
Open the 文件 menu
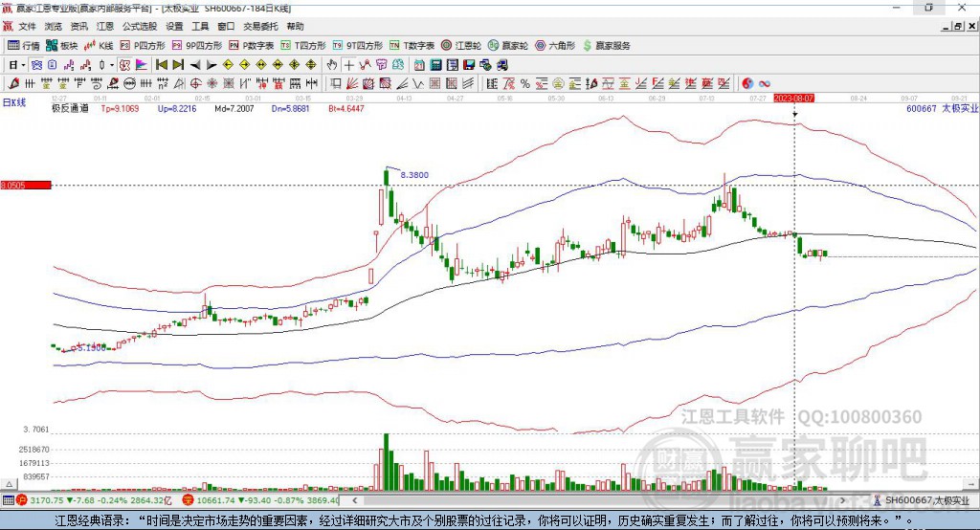click(27, 26)
